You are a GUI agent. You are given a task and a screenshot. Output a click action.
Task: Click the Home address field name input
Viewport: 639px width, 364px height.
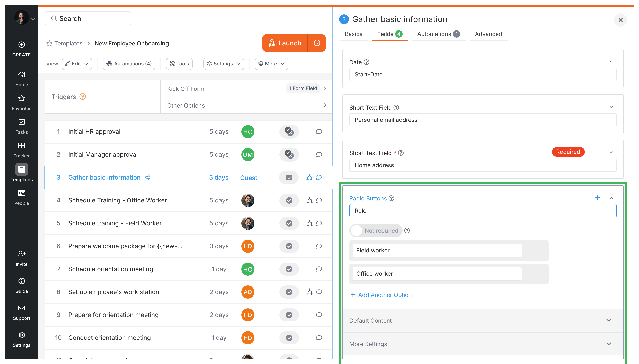483,165
